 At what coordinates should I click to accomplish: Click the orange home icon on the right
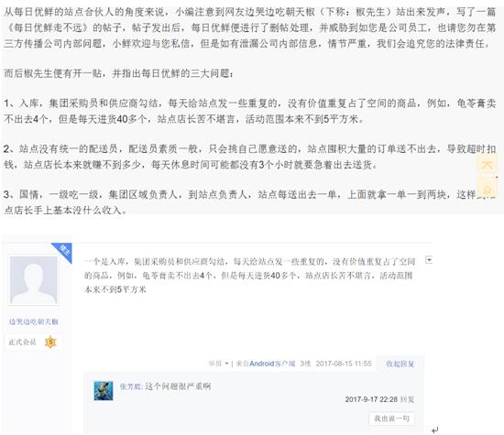tap(487, 189)
